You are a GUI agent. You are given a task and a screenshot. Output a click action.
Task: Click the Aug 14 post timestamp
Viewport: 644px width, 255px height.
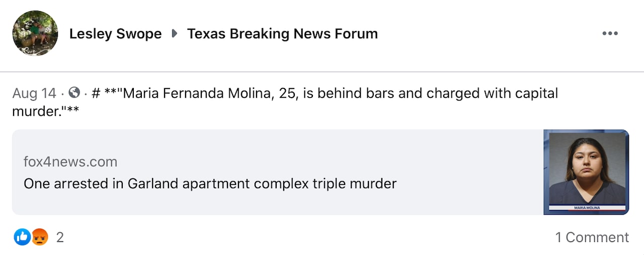[x=34, y=94]
